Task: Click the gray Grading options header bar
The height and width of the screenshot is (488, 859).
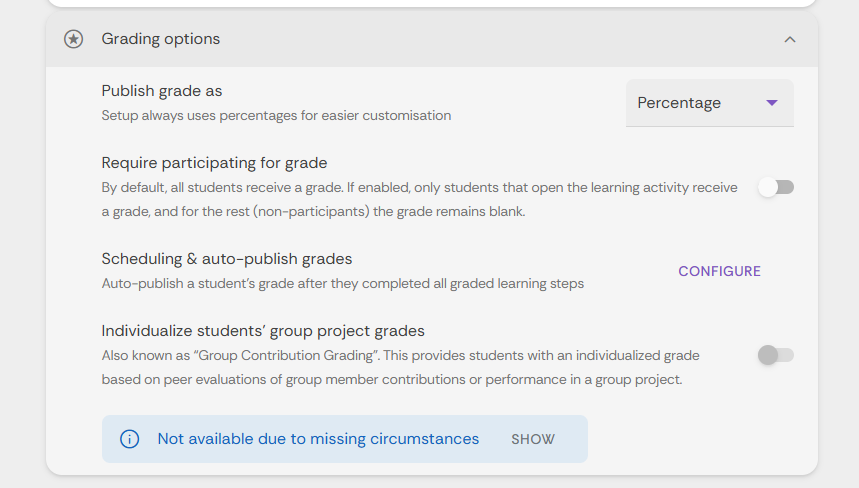Action: point(432,39)
